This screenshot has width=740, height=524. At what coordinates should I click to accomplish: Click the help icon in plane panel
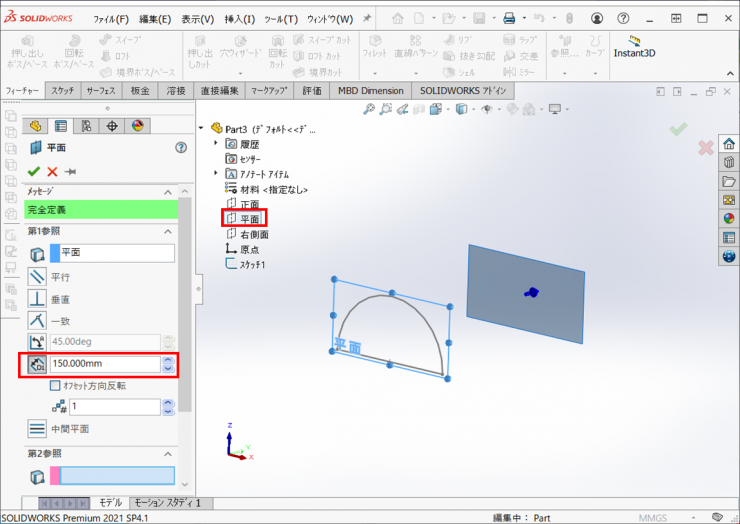[181, 147]
